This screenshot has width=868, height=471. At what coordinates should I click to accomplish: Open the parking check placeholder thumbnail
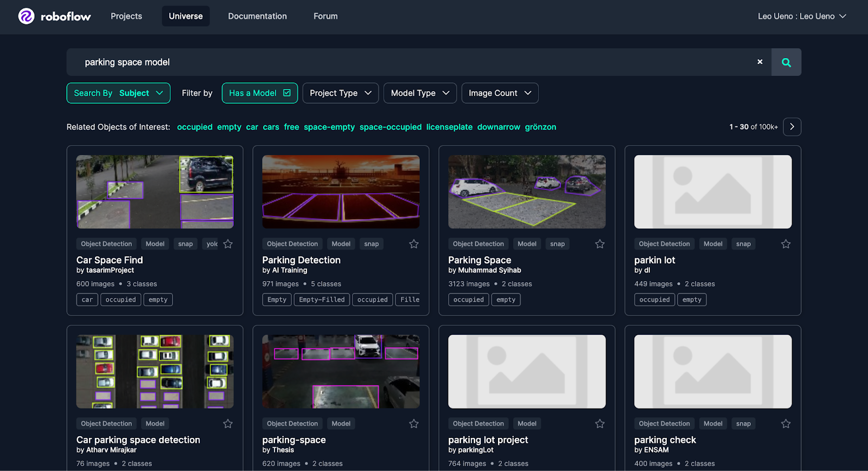click(713, 371)
